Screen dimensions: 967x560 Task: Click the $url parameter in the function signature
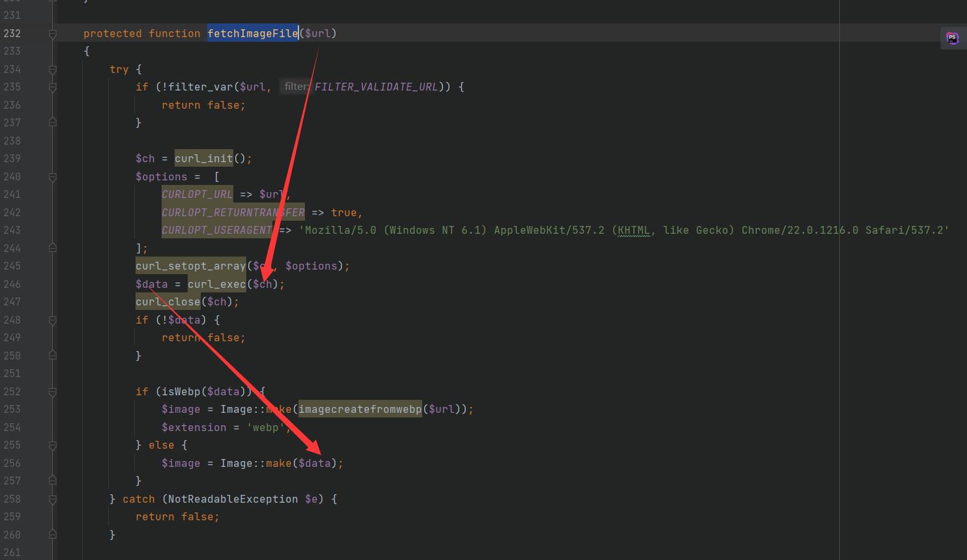tap(317, 33)
